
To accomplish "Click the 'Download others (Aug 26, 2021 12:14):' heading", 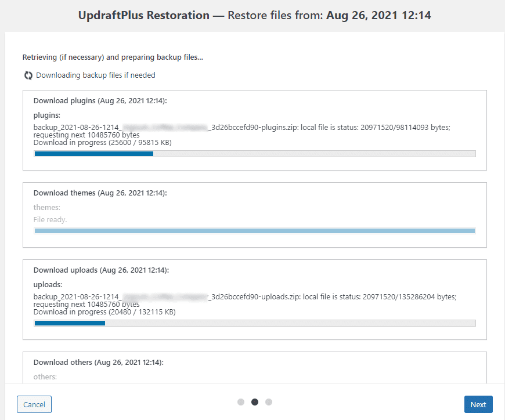I will click(99, 363).
